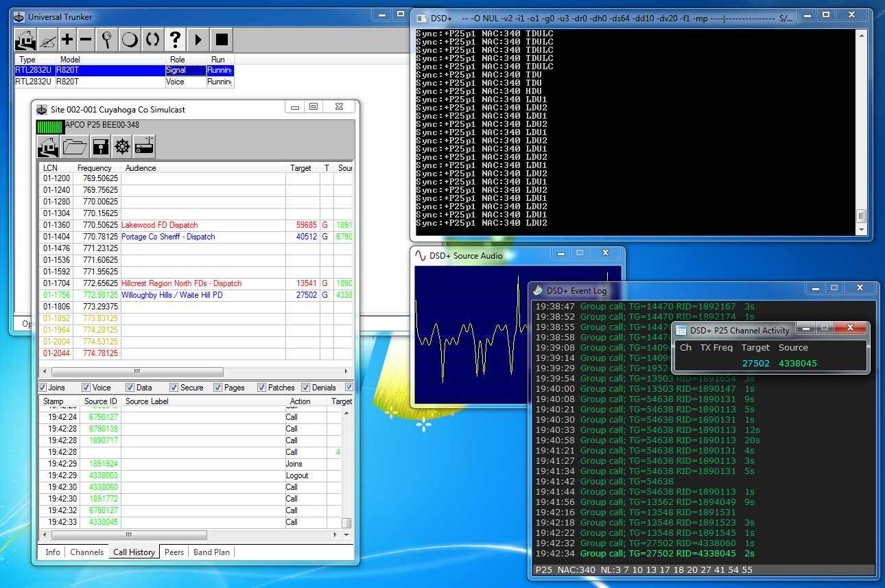
Task: Open the Band Plan tab
Action: point(212,552)
